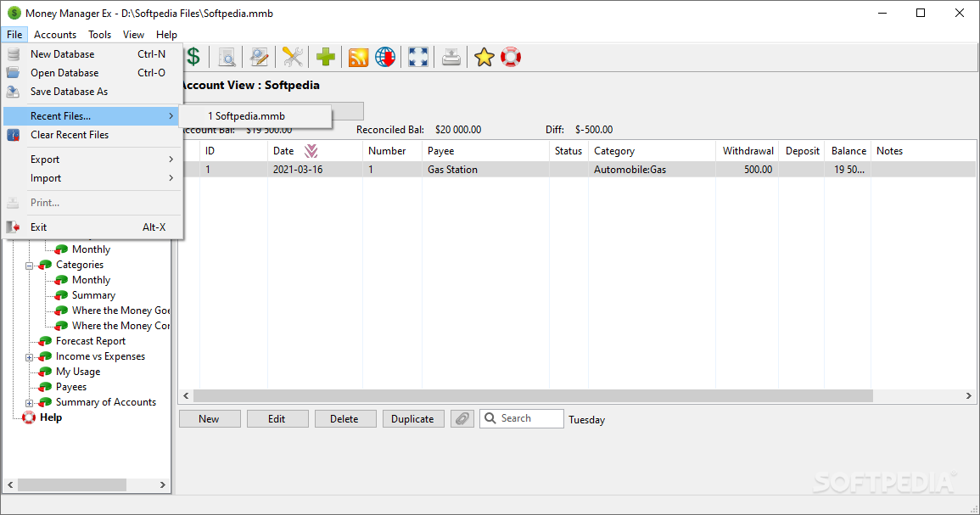
Task: Click the attachment paperclip button
Action: [462, 419]
